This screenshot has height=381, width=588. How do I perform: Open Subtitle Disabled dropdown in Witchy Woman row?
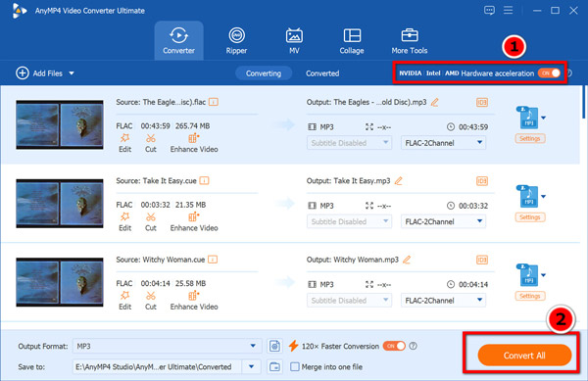[x=349, y=300]
